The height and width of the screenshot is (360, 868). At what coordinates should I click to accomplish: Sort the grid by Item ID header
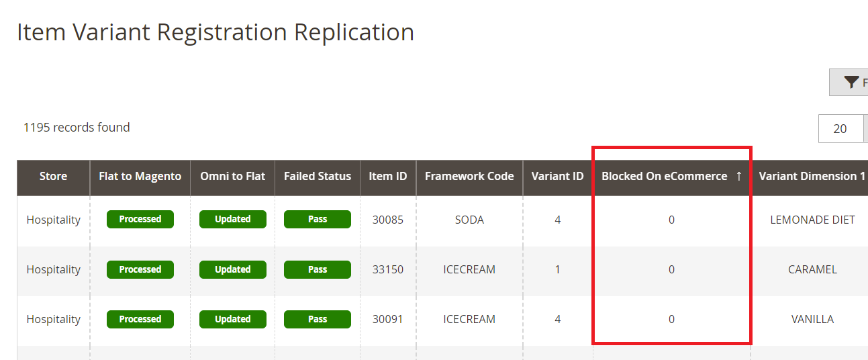[x=387, y=177]
